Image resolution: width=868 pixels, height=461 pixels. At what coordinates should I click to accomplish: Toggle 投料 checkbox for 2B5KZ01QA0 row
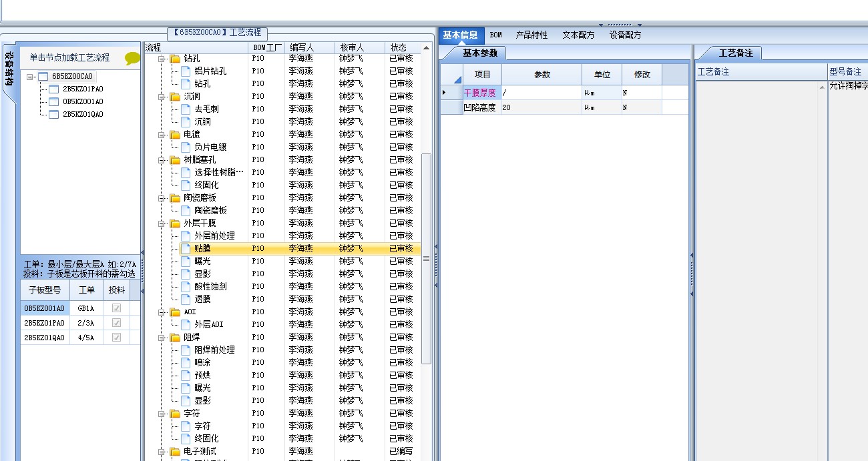click(117, 338)
